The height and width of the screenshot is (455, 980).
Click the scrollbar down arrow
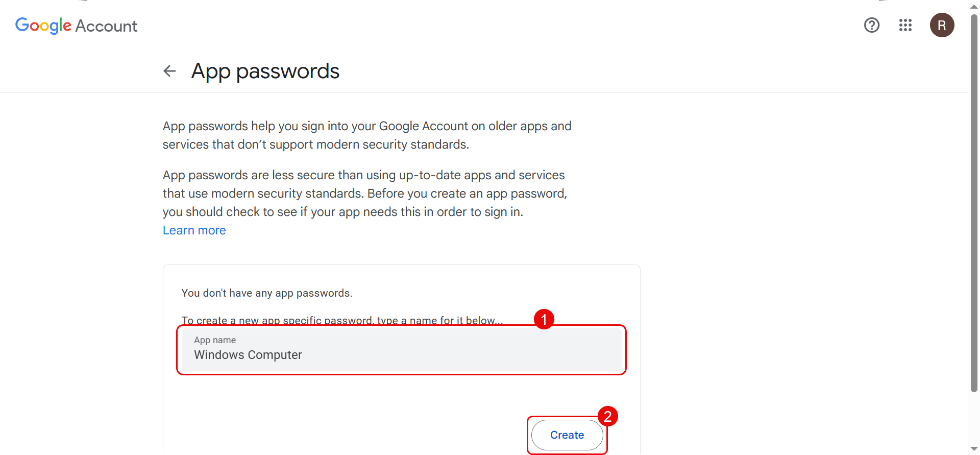click(973, 448)
